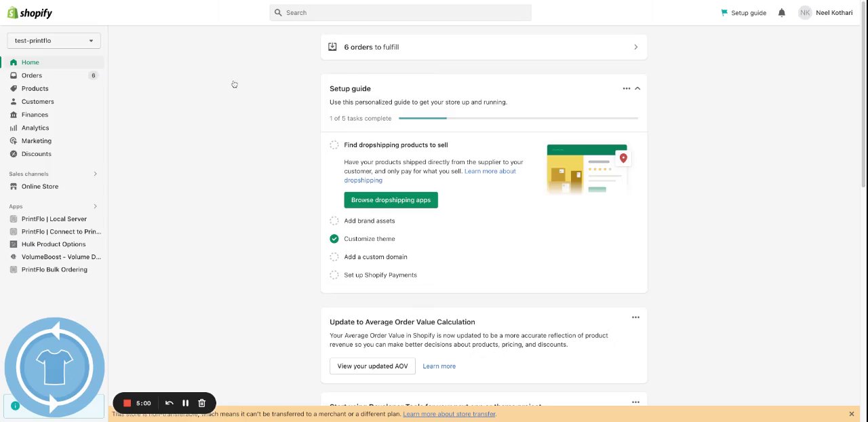Stop the screen recording
868x422 pixels.
tap(127, 403)
